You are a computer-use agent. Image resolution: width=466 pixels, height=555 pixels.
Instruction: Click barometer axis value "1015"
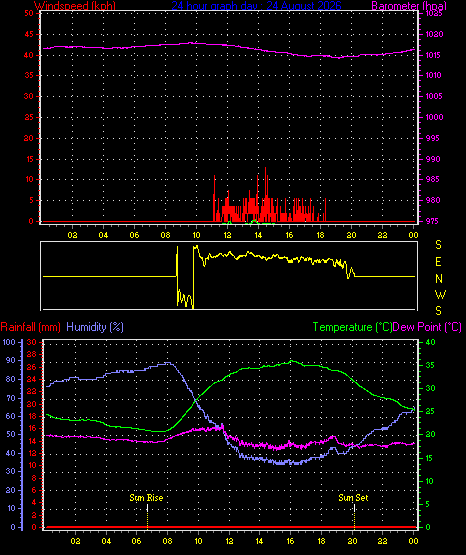pyautogui.click(x=433, y=55)
